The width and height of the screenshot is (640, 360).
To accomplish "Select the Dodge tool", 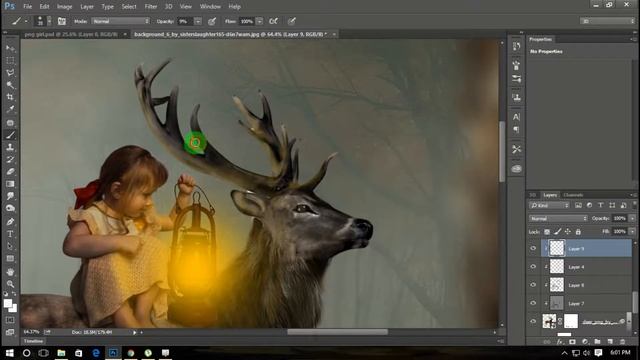I will click(10, 209).
